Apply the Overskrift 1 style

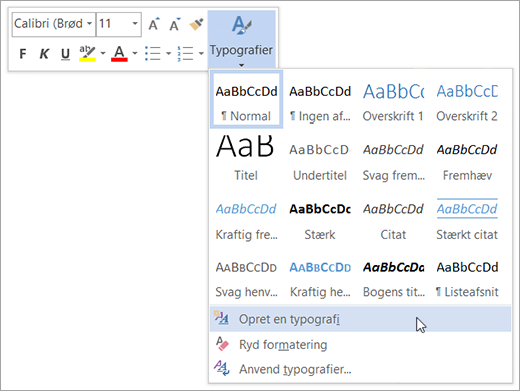pos(393,103)
